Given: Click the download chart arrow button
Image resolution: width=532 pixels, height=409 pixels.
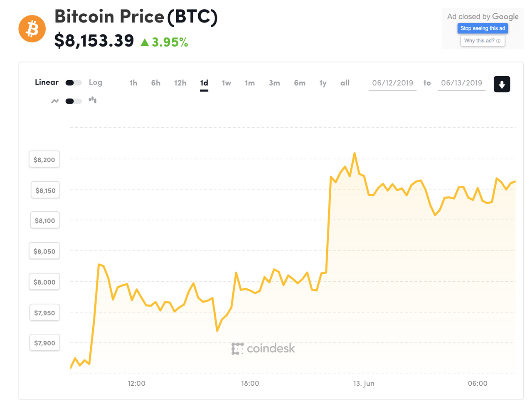Looking at the screenshot, I should click(502, 84).
